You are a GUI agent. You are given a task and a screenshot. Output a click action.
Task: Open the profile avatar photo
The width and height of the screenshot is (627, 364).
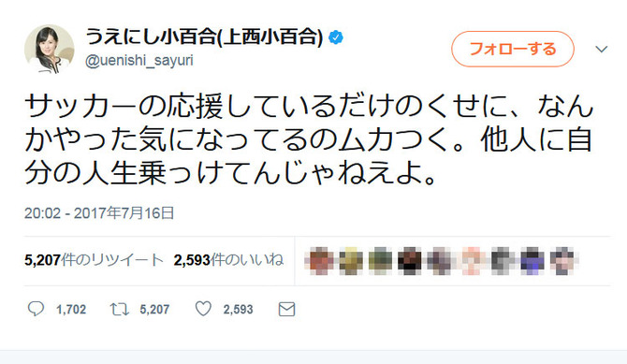coord(50,50)
